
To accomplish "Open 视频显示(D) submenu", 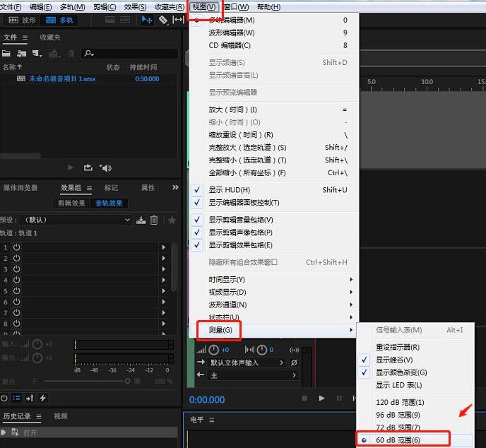I will [274, 292].
